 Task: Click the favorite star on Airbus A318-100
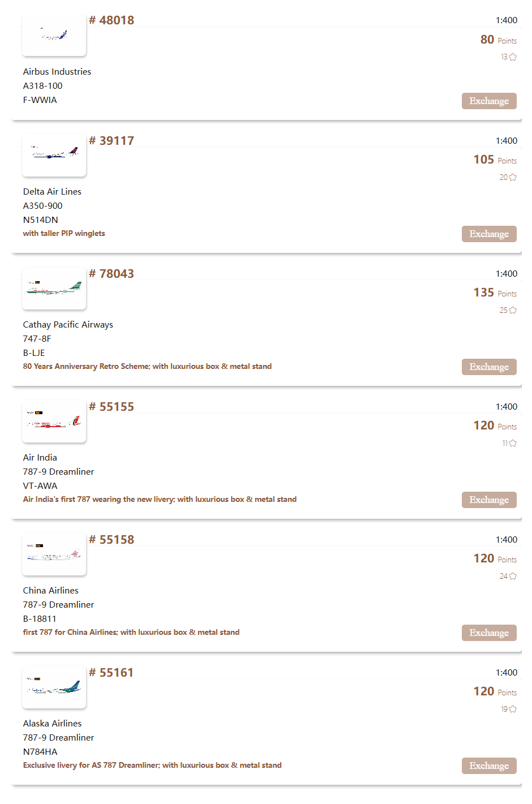click(513, 57)
